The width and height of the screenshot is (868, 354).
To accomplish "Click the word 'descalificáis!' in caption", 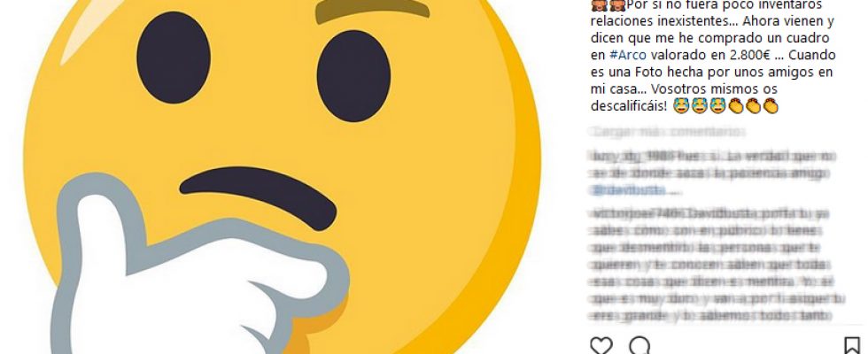I will (x=629, y=105).
